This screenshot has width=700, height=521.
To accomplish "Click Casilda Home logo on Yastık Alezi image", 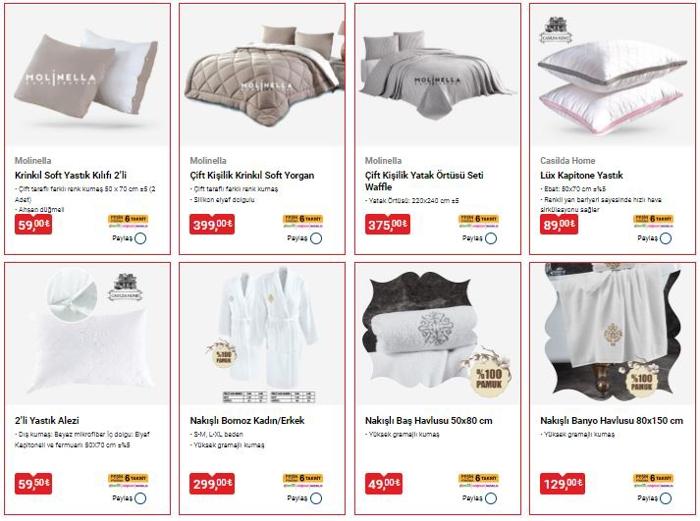I will coord(125,287).
